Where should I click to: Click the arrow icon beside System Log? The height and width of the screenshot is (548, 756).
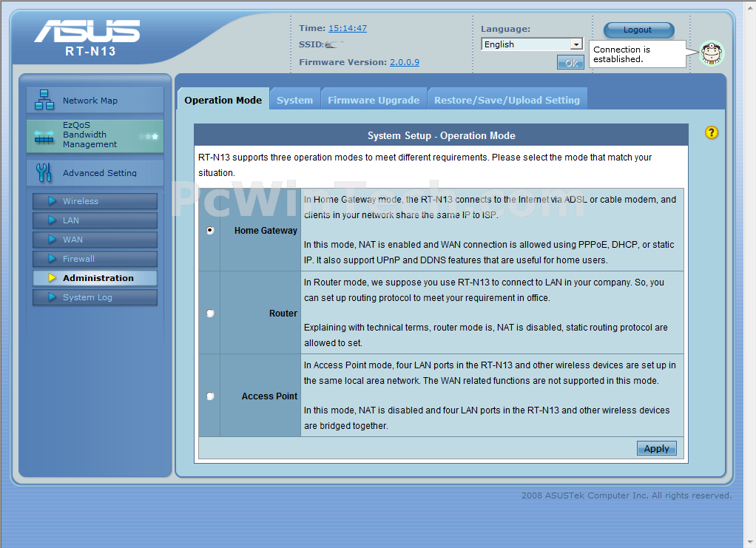pos(52,297)
